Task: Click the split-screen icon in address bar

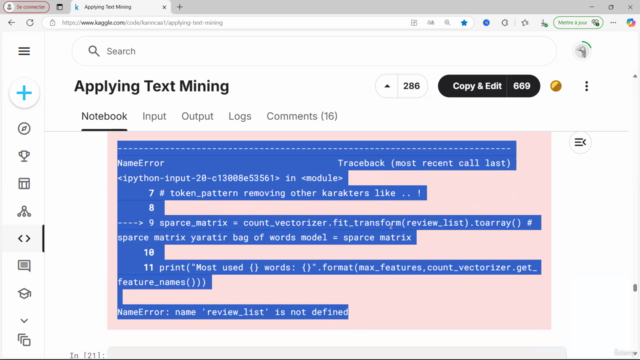Action: click(414, 23)
